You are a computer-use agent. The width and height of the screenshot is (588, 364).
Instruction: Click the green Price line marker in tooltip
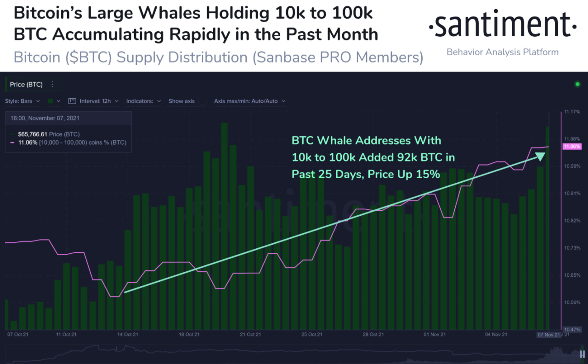click(x=12, y=134)
